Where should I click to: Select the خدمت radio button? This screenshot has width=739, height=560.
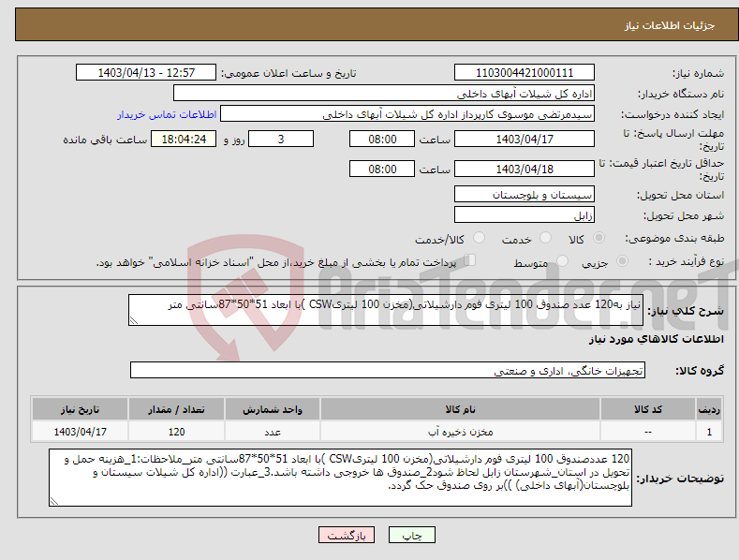point(545,238)
